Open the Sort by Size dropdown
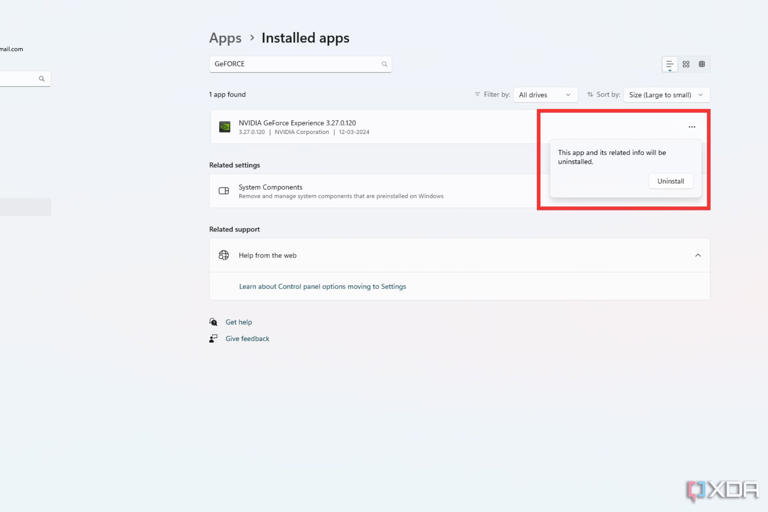Image resolution: width=768 pixels, height=512 pixels. click(x=666, y=95)
